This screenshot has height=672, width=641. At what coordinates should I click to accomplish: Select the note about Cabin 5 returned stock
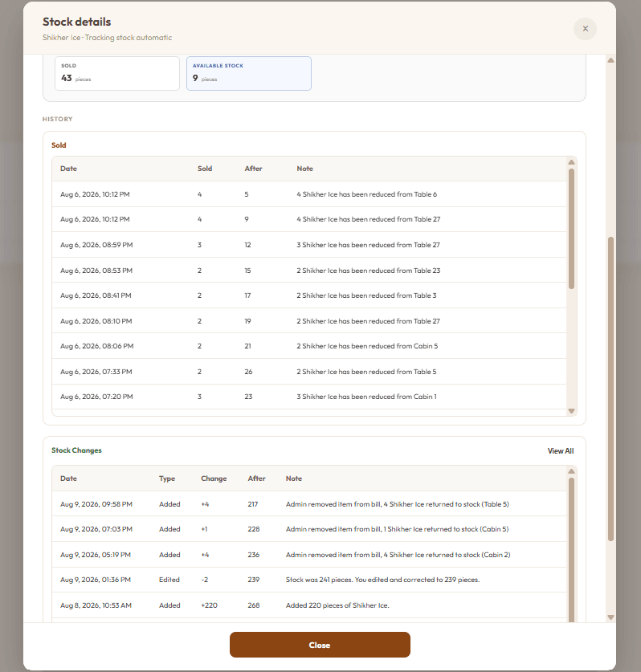397,529
